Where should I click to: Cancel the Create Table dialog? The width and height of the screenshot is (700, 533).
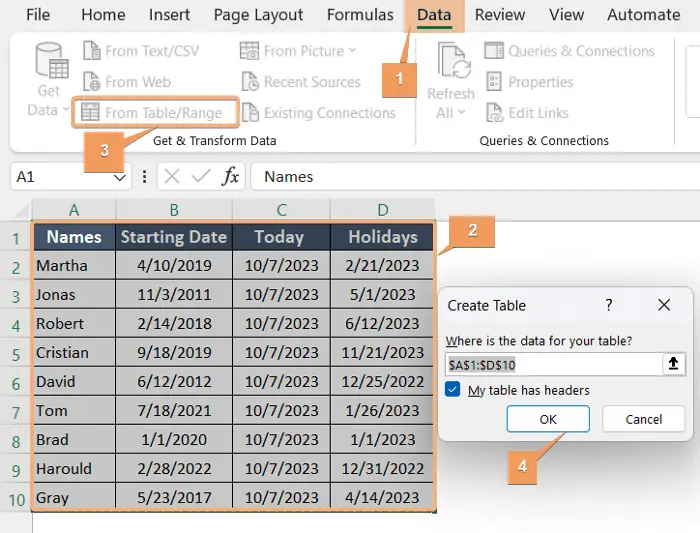[x=643, y=419]
